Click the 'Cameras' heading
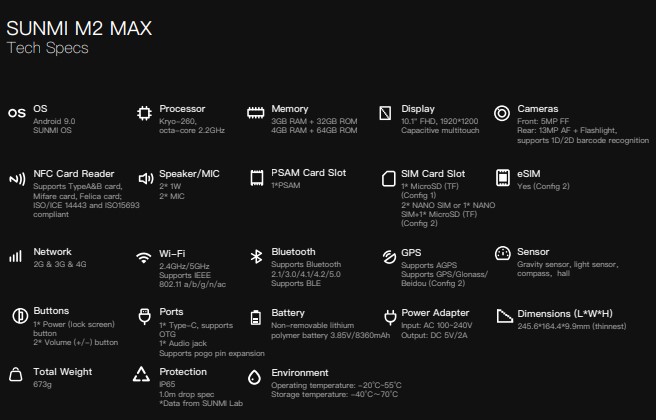Screen dimensions: 656x420 click(538, 109)
